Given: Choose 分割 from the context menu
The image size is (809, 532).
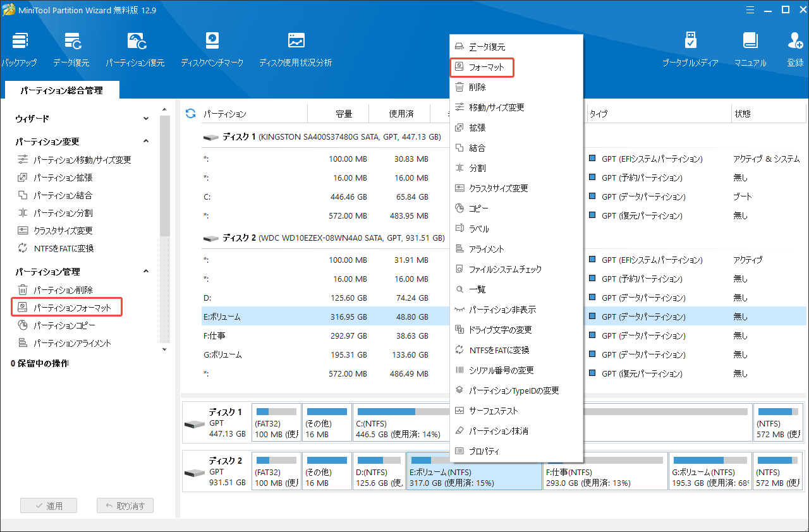Looking at the screenshot, I should click(x=516, y=168).
